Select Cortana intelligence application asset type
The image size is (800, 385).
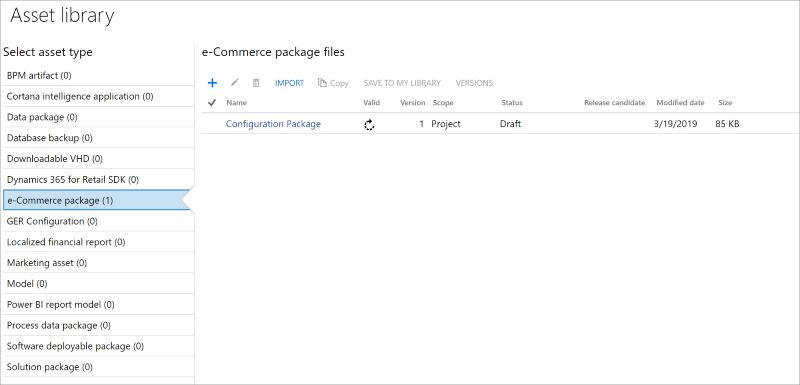click(x=97, y=96)
